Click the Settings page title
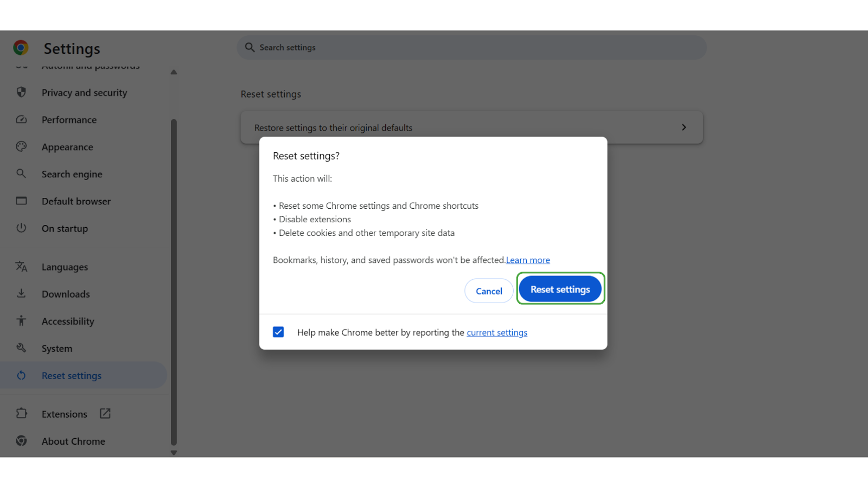The width and height of the screenshot is (868, 488). click(x=72, y=49)
